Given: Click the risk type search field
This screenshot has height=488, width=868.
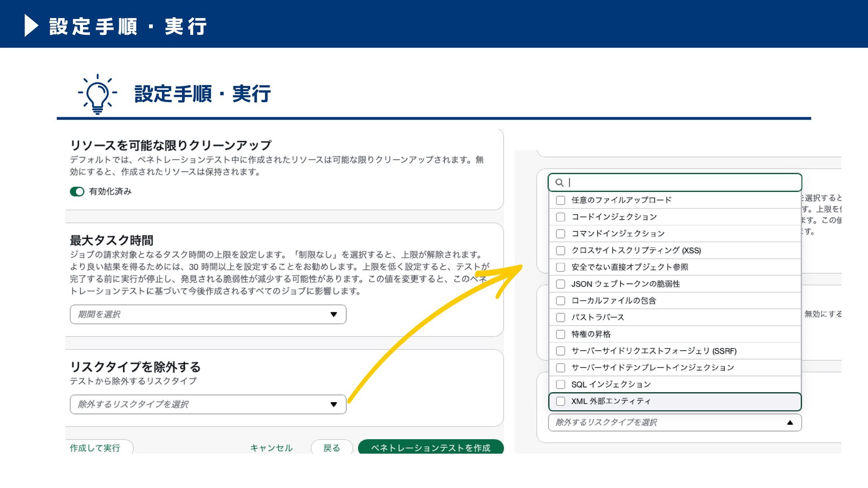Looking at the screenshot, I should pos(675,183).
